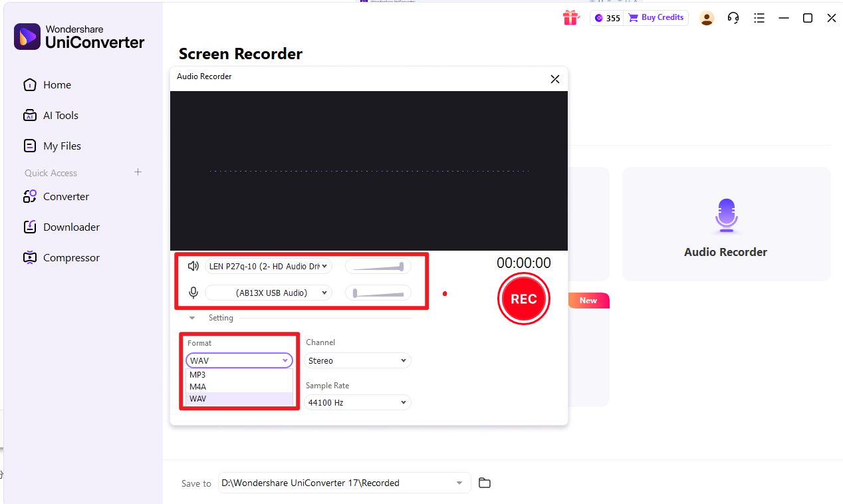
Task: Open the task list icon
Action: click(759, 18)
